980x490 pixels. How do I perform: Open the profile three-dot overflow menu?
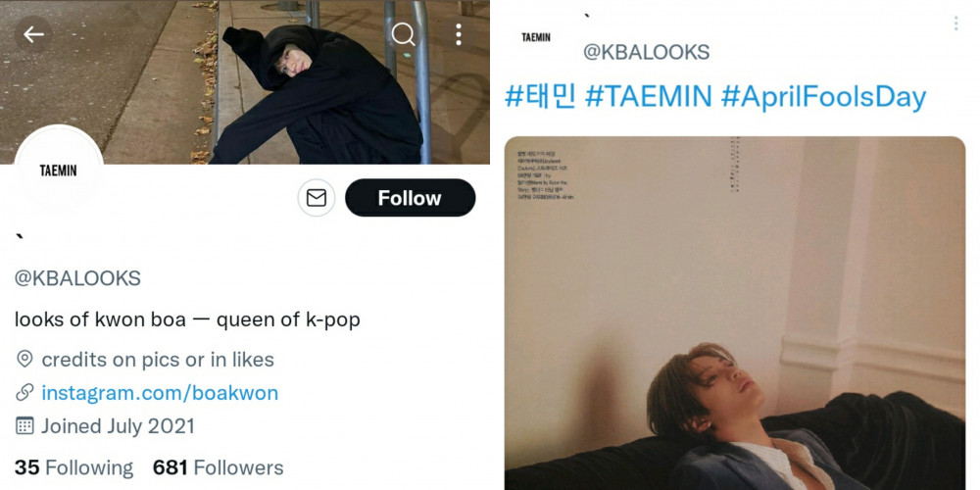click(458, 34)
